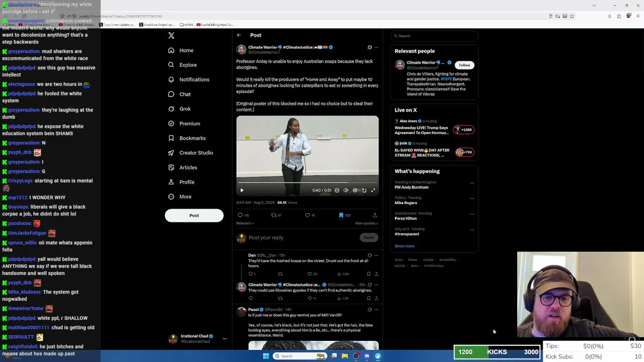Click Show more under What's happening
644x362 pixels.
click(x=405, y=246)
